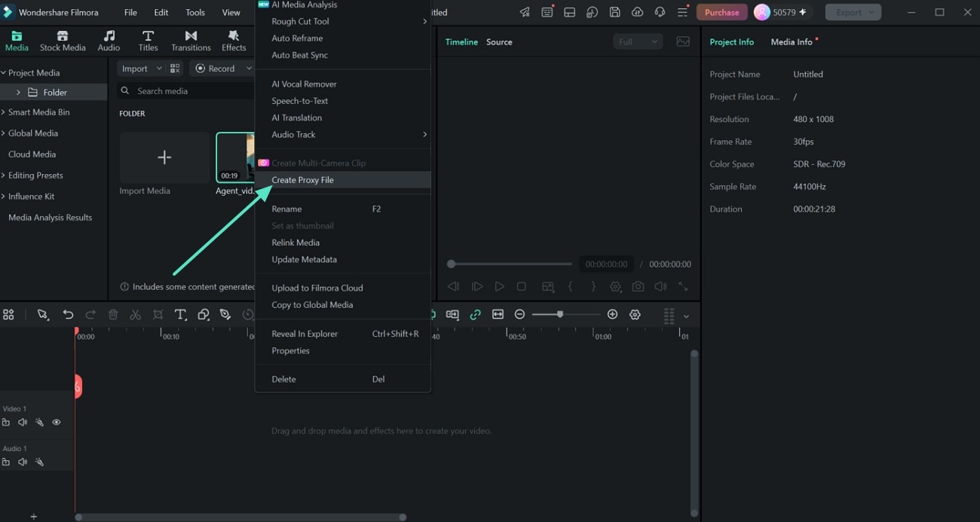Open the Edit menu
This screenshot has height=522, width=980.
[x=161, y=13]
